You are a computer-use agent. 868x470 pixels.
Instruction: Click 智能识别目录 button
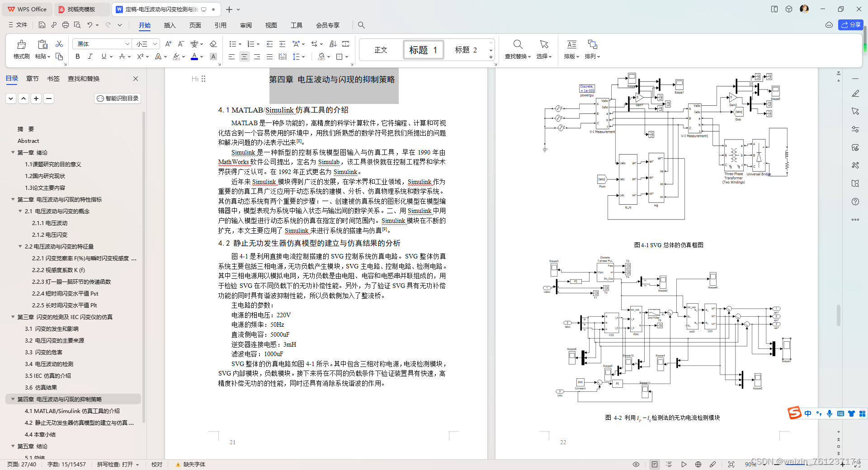click(118, 98)
